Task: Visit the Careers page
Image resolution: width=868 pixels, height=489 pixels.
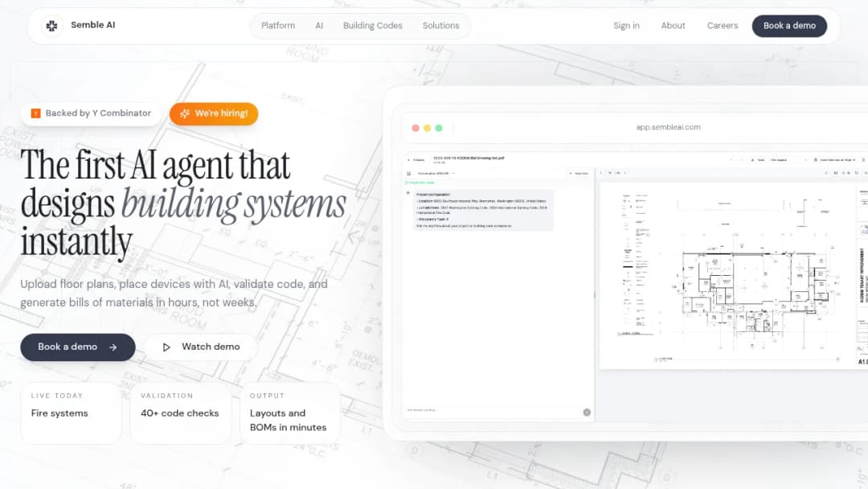Action: 722,26
